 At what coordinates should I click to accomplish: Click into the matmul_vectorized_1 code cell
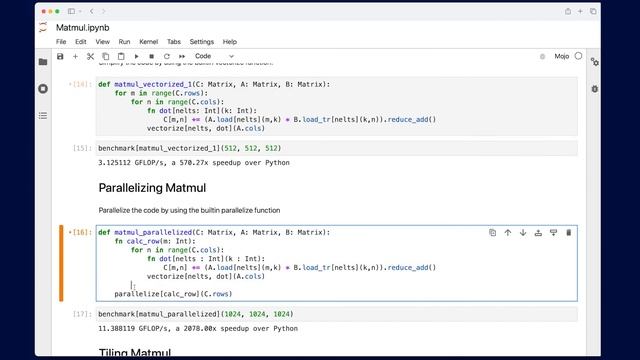click(337, 106)
